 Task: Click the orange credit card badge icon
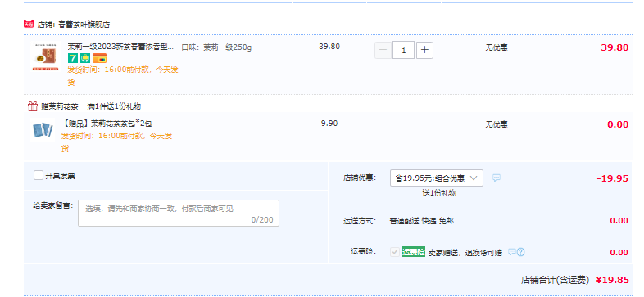point(99,58)
